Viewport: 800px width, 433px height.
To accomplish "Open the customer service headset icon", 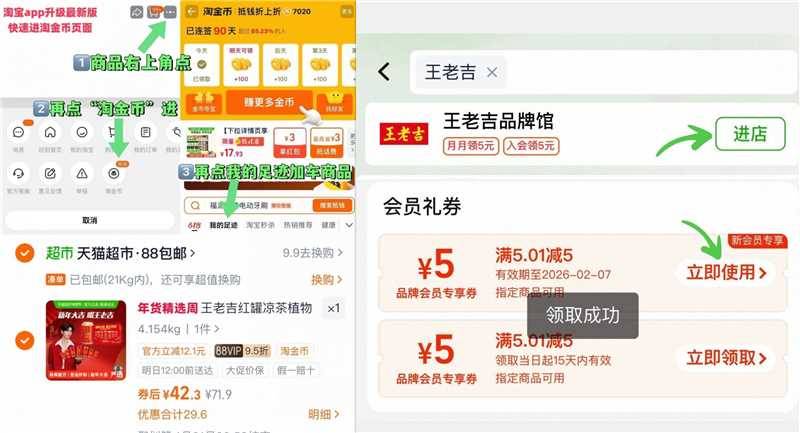I will (x=18, y=174).
